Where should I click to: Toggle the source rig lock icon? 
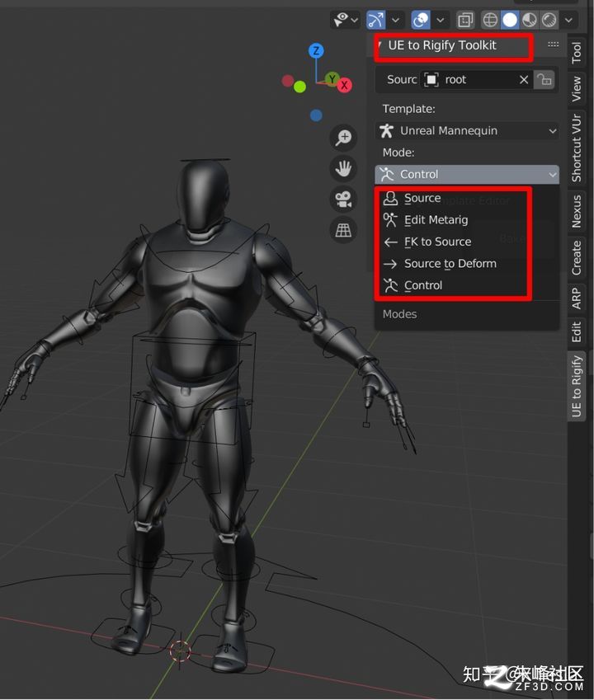[x=544, y=80]
